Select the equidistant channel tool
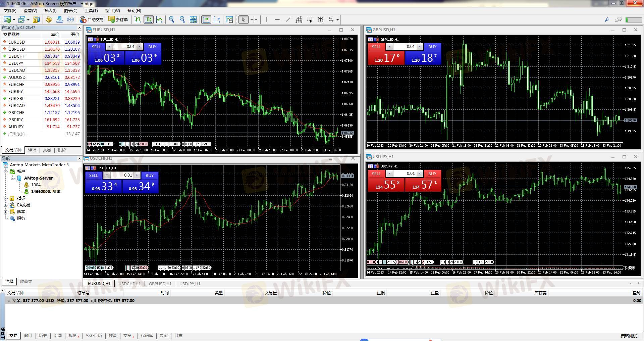Image resolution: width=644 pixels, height=341 pixels. pyautogui.click(x=299, y=19)
